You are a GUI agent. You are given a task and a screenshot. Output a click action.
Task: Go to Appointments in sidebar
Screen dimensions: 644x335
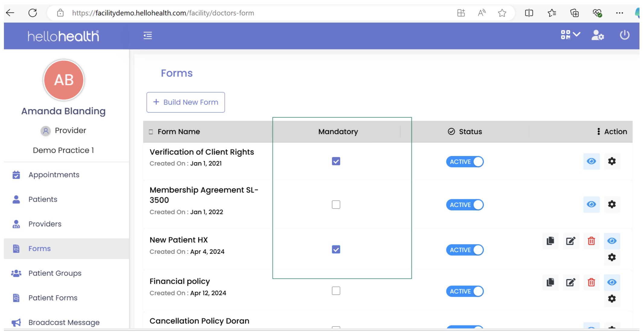point(54,175)
